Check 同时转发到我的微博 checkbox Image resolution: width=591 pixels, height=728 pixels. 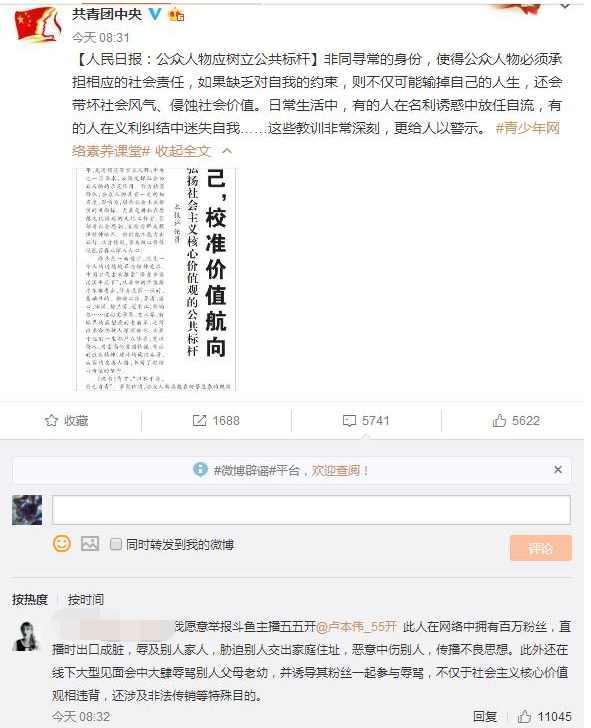[x=116, y=544]
